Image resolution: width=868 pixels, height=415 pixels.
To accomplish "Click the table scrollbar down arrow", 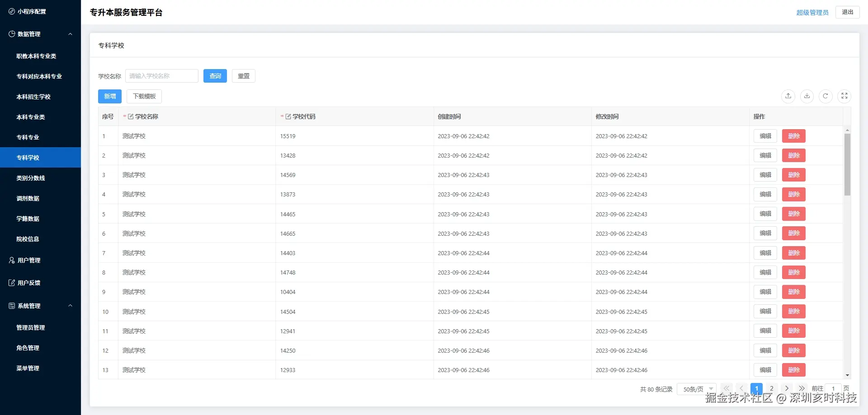I will 847,375.
